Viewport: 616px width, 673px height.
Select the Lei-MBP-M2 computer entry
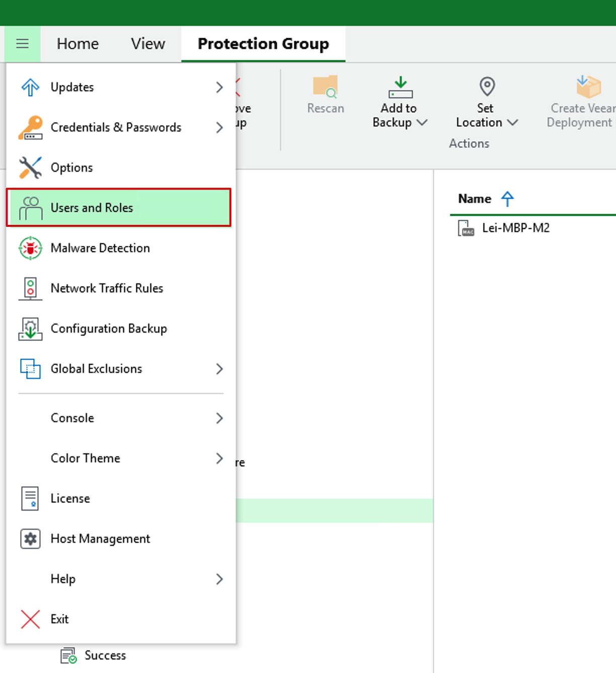click(x=515, y=228)
